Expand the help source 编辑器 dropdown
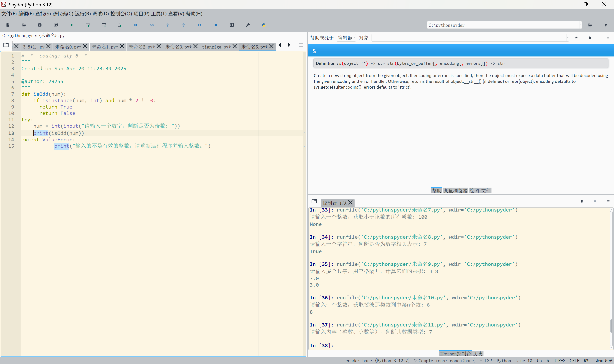 pos(354,38)
